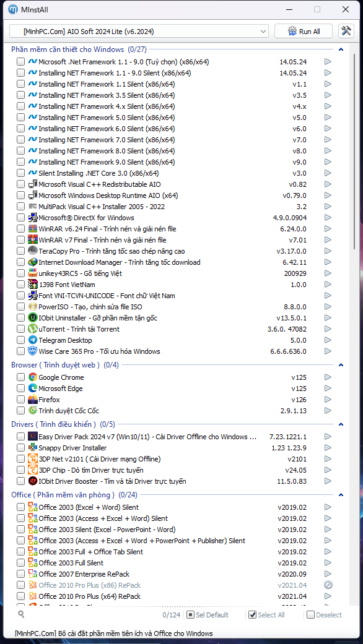Screen dimensions: 363x644
Task: Click Silent Installing .NET Core 3.0 row text
Action: click(98, 173)
